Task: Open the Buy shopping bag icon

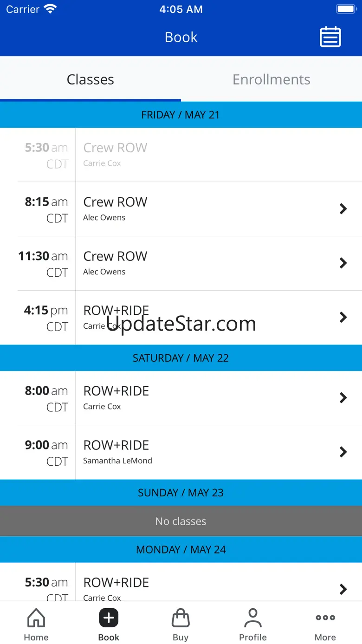Action: 181,618
